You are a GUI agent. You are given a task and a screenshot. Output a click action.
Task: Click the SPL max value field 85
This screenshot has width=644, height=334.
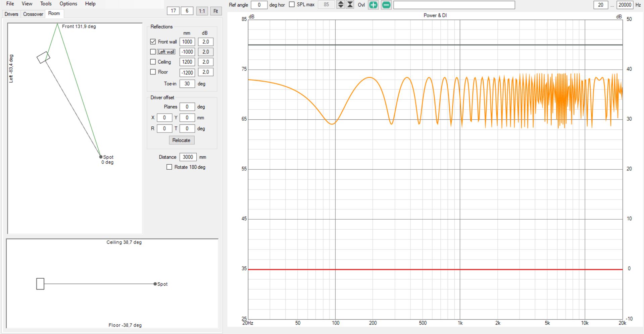pos(326,4)
